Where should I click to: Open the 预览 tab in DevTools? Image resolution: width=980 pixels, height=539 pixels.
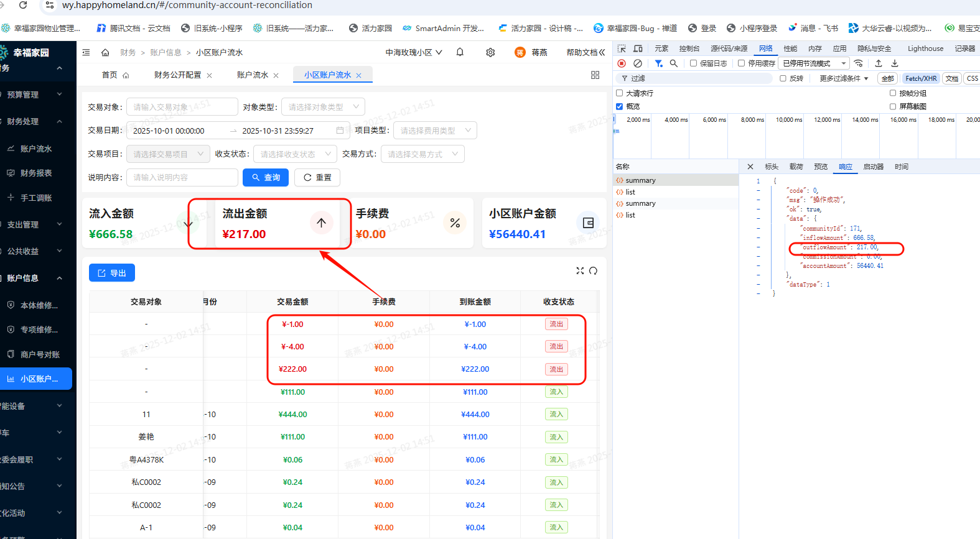[821, 167]
